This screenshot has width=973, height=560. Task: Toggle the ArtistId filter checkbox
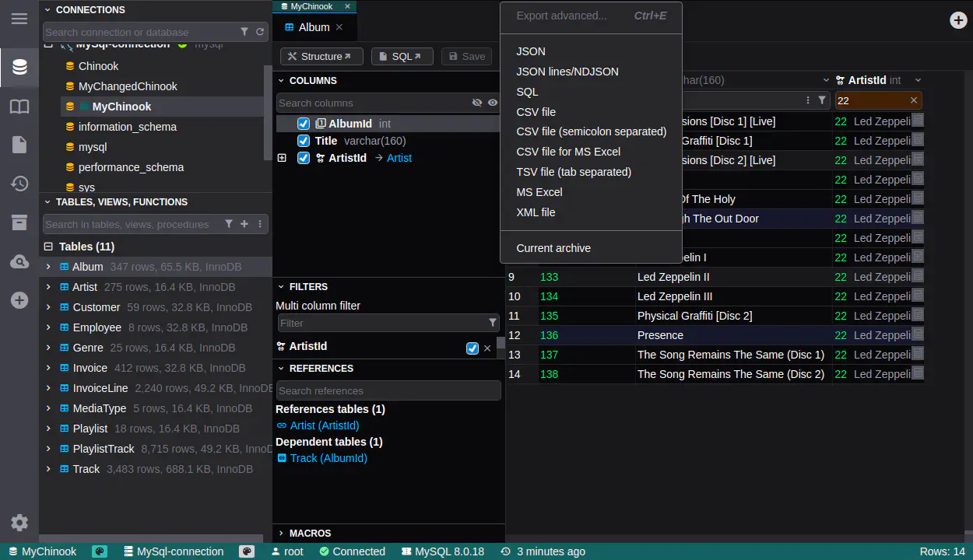click(x=472, y=348)
